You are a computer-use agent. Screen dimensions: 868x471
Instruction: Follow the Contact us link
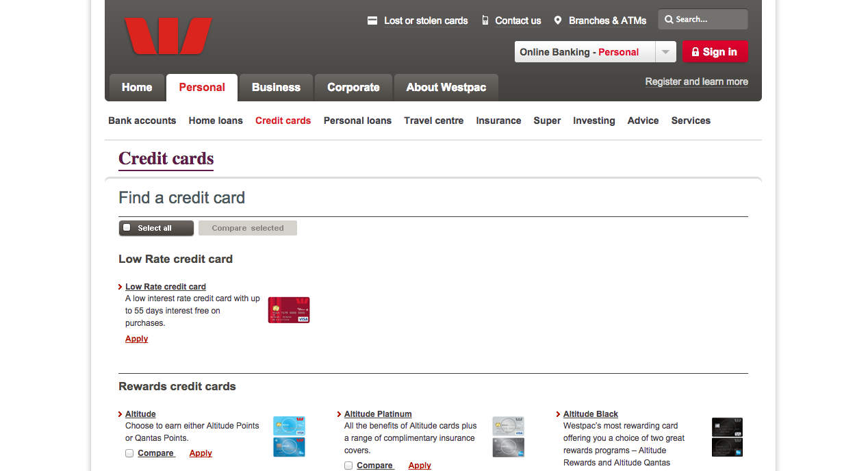click(518, 21)
